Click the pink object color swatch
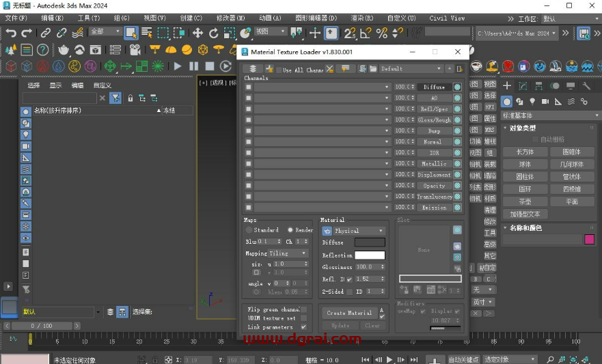Screen dimensions: 602x364 click(589, 239)
